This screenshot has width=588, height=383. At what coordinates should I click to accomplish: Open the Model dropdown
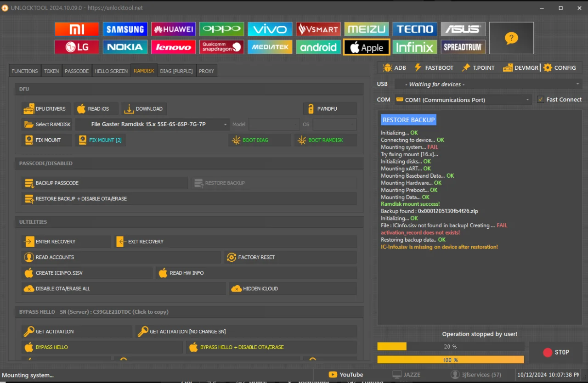274,124
